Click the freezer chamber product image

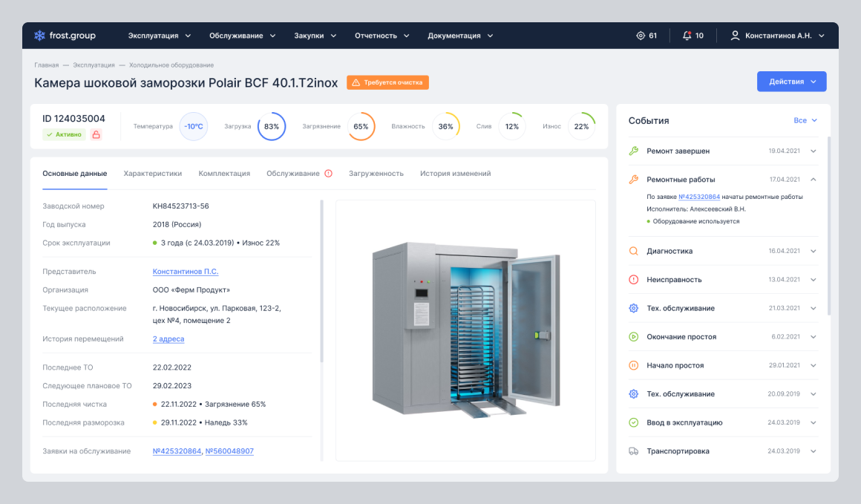pyautogui.click(x=465, y=330)
